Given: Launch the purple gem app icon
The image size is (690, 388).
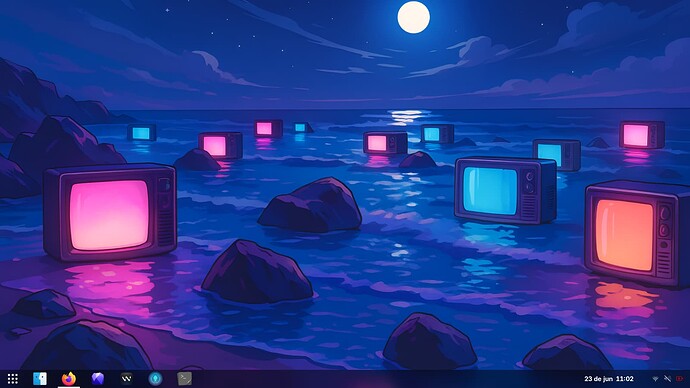Looking at the screenshot, I should point(98,378).
